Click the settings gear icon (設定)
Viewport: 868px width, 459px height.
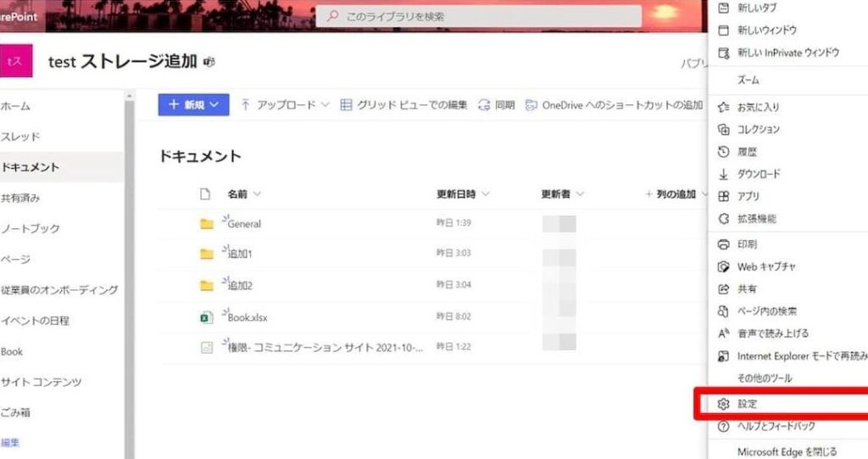(723, 404)
